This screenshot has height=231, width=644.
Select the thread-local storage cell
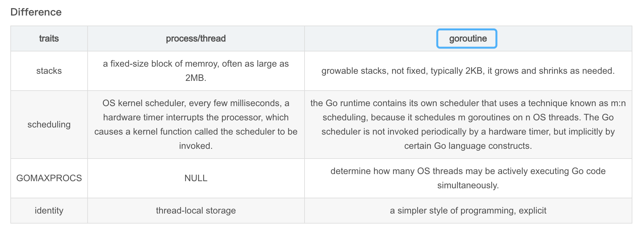point(196,211)
